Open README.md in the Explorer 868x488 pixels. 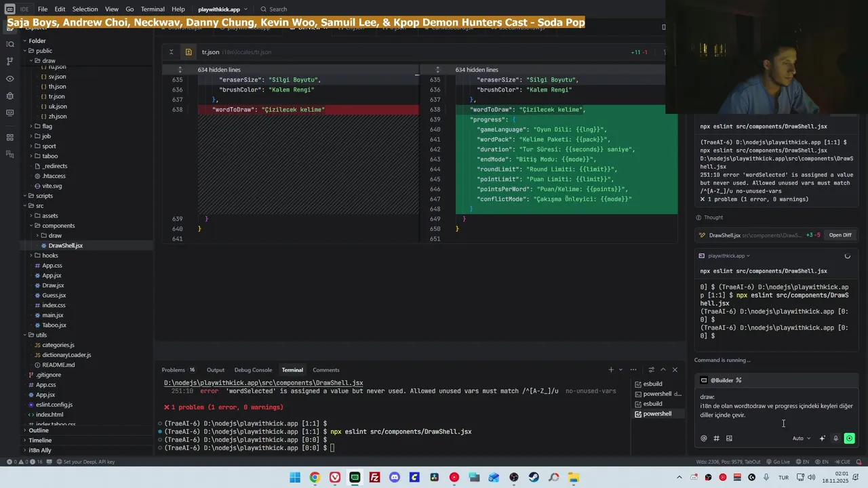coord(58,365)
